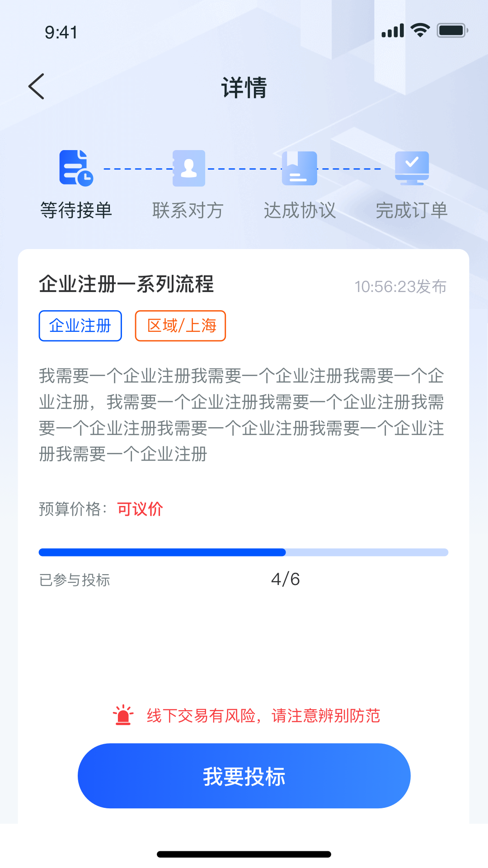Tap the Wi-Fi icon in status bar
The width and height of the screenshot is (488, 868).
[x=420, y=29]
